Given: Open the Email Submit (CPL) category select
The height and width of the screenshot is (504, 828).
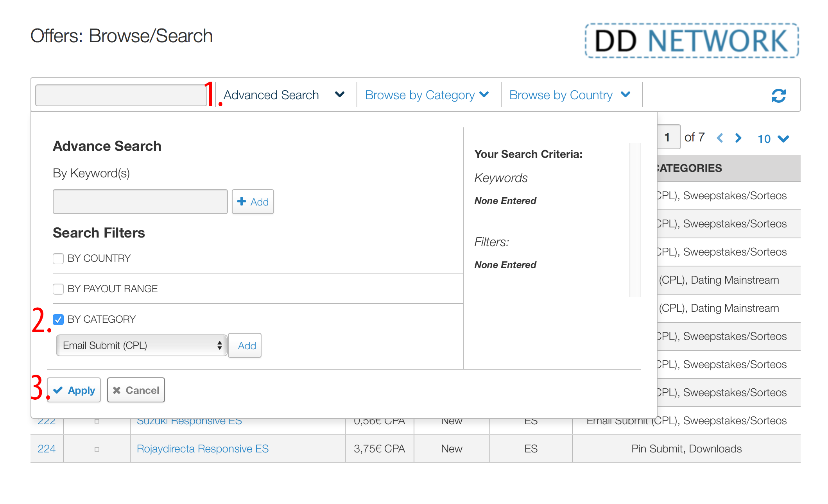Looking at the screenshot, I should 142,345.
